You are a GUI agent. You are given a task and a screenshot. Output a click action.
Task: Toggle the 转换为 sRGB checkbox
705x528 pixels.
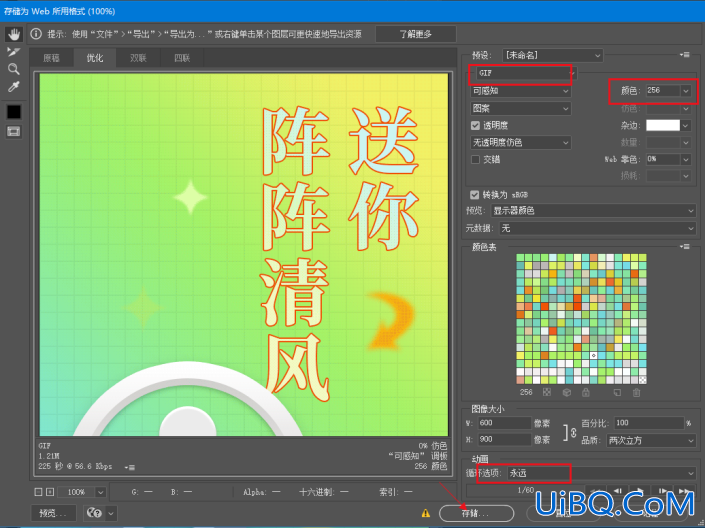tap(474, 195)
